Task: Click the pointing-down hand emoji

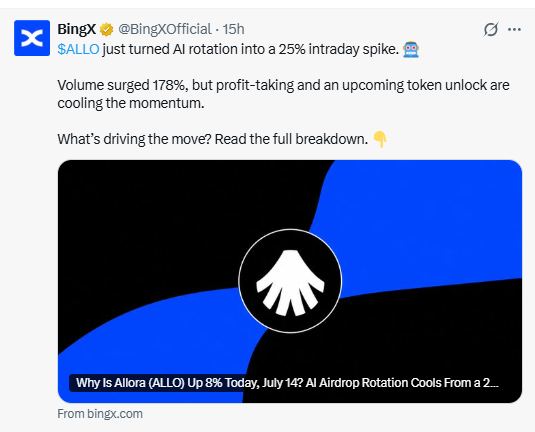Action: click(380, 139)
